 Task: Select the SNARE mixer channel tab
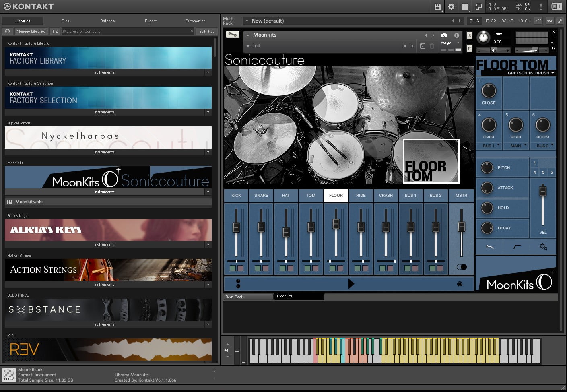[261, 196]
